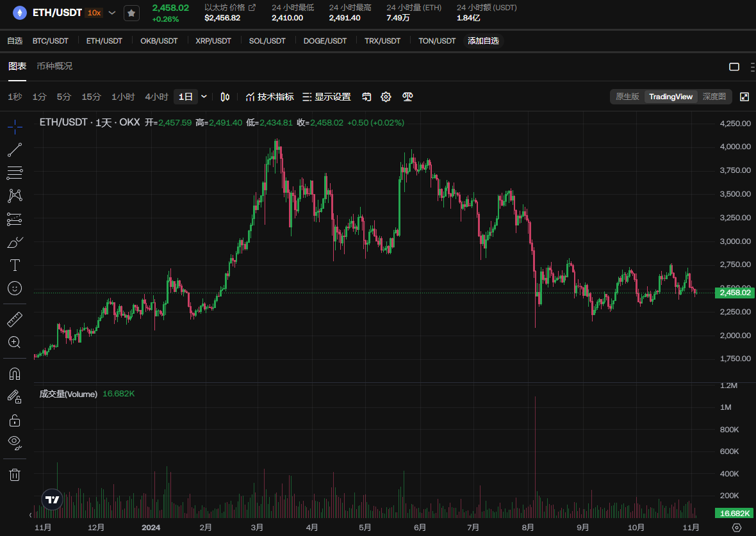756x536 pixels.
Task: Open the candlestick chart type selector
Action: pos(225,97)
